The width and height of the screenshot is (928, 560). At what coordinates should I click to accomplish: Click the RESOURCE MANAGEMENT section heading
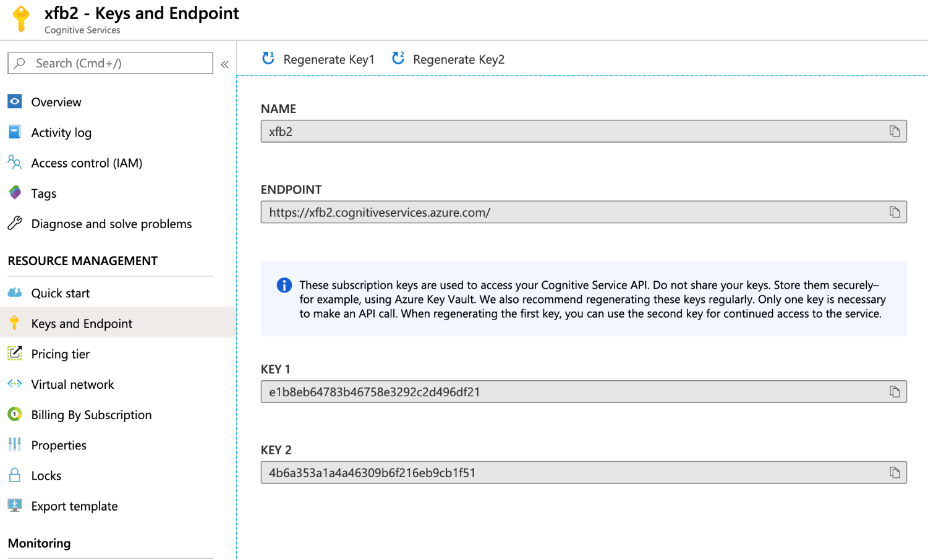pos(83,261)
